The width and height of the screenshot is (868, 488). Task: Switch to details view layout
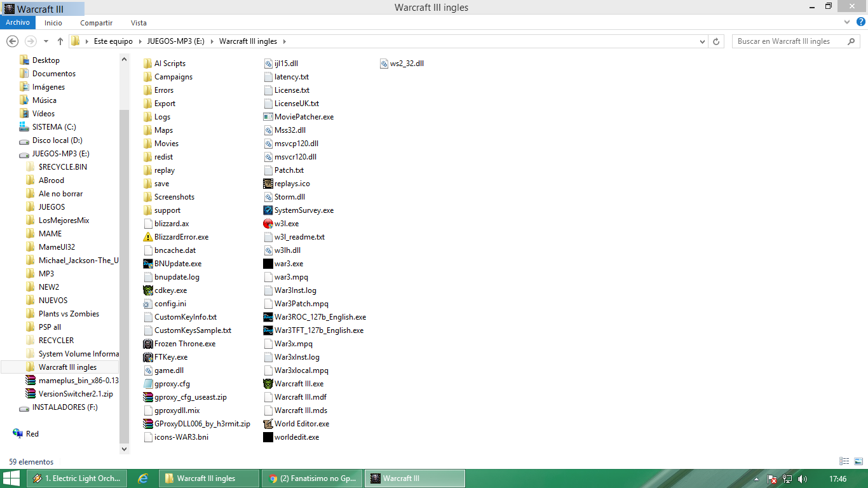coord(844,461)
